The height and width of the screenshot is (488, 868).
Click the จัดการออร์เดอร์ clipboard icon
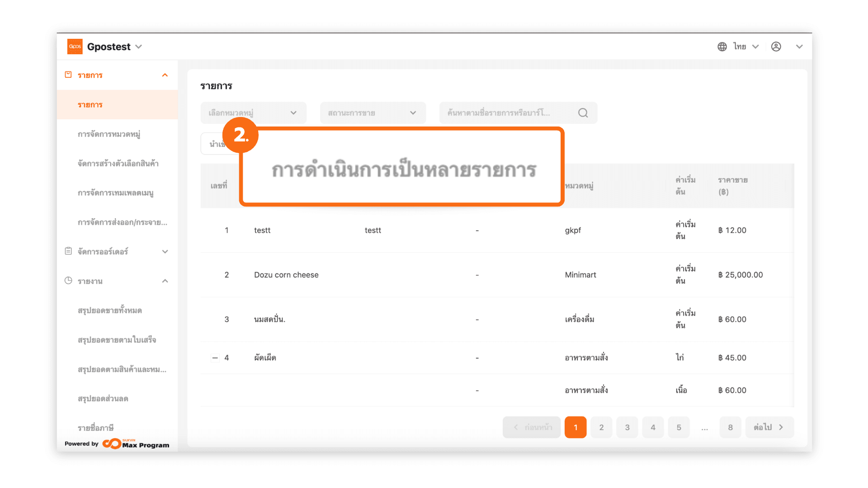68,251
